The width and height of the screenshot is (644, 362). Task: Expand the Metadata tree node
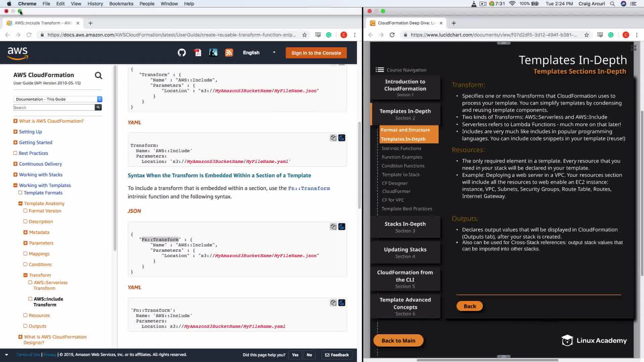25,232
